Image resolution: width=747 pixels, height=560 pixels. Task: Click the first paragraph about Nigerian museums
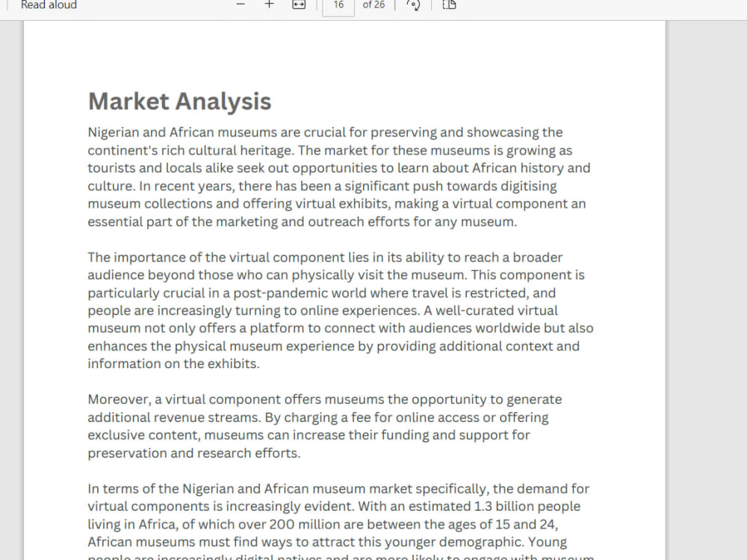336,176
